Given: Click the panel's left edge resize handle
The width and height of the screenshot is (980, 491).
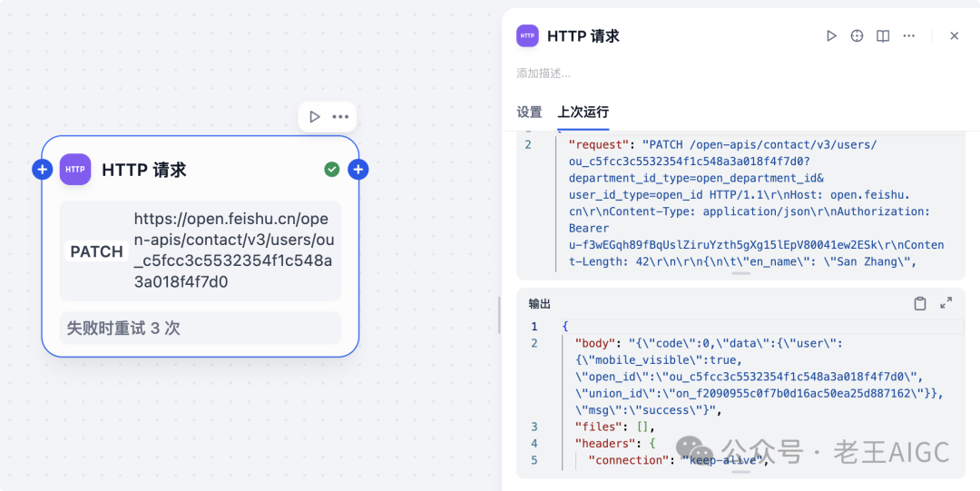Looking at the screenshot, I should [x=499, y=315].
